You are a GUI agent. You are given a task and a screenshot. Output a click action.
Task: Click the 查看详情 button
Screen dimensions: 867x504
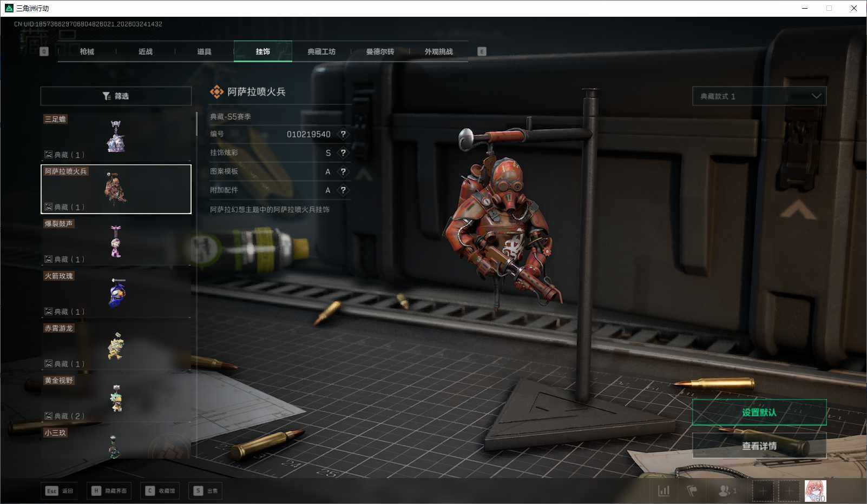(759, 446)
